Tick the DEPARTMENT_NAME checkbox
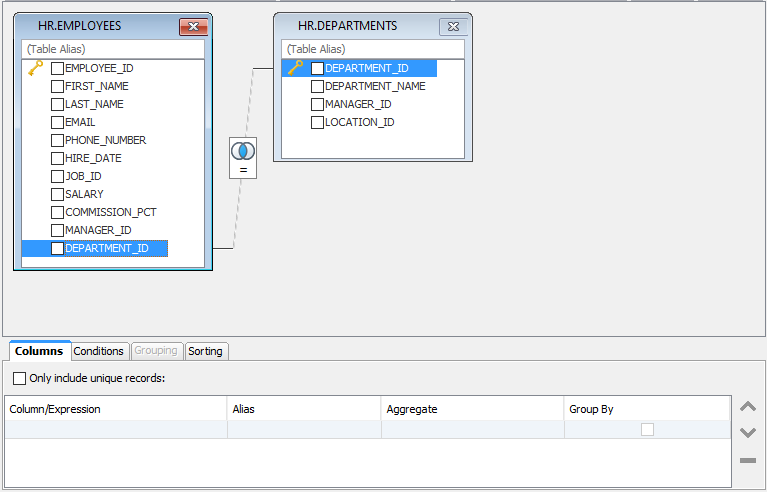Screen dimensions: 767x492 coord(317,87)
